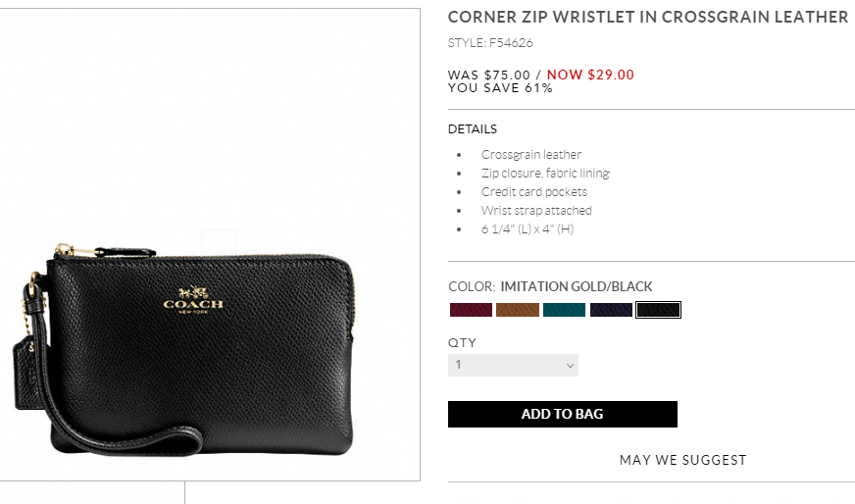Click the QTY dropdown chevron arrow
The image size is (855, 504).
(x=571, y=366)
